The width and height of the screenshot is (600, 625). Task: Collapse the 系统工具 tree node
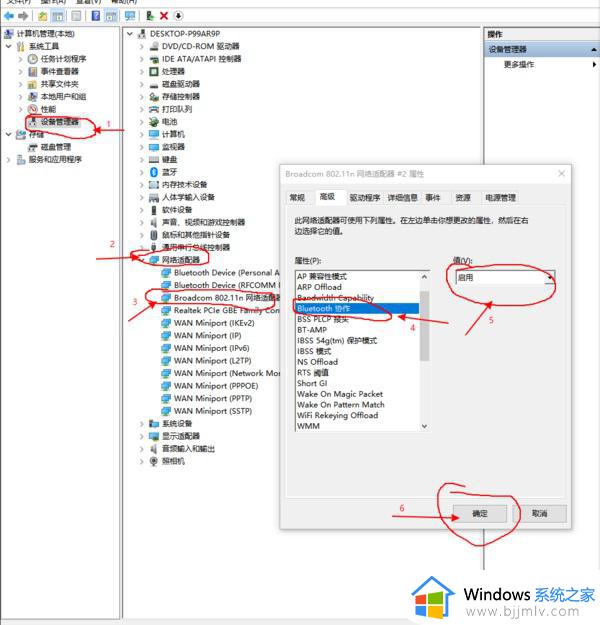click(9, 46)
